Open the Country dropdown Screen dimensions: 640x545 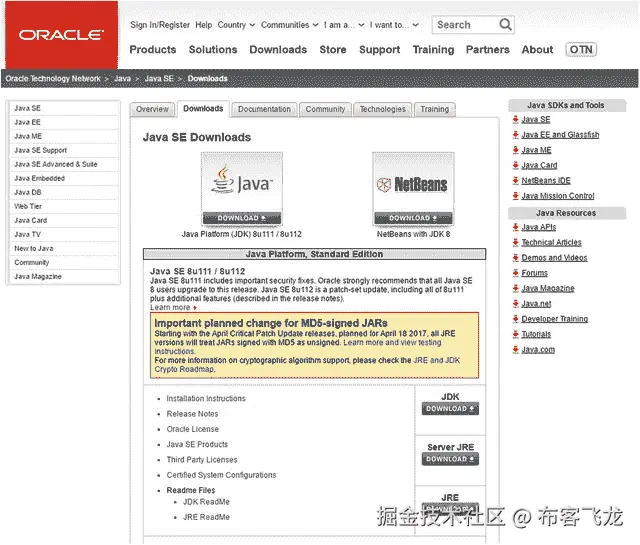click(x=236, y=25)
